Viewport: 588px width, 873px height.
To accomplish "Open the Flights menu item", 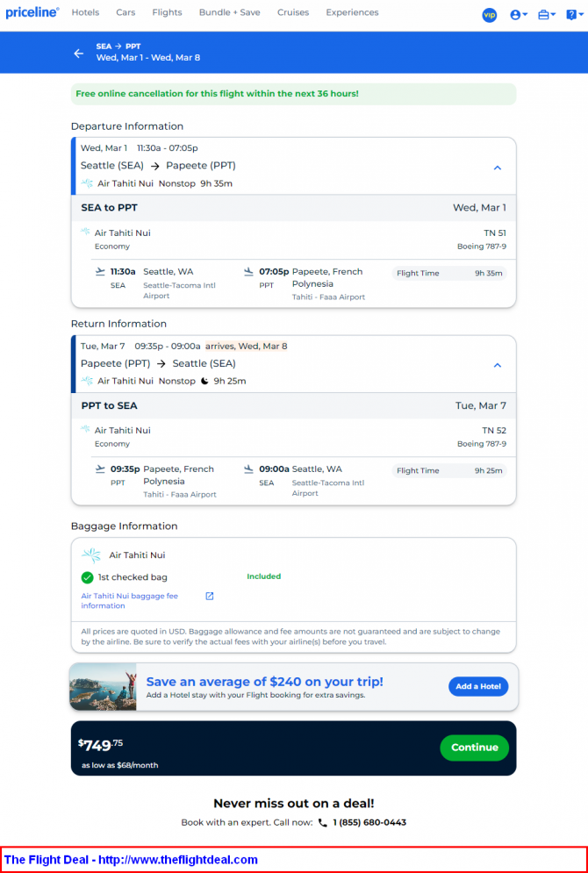I will coord(167,12).
